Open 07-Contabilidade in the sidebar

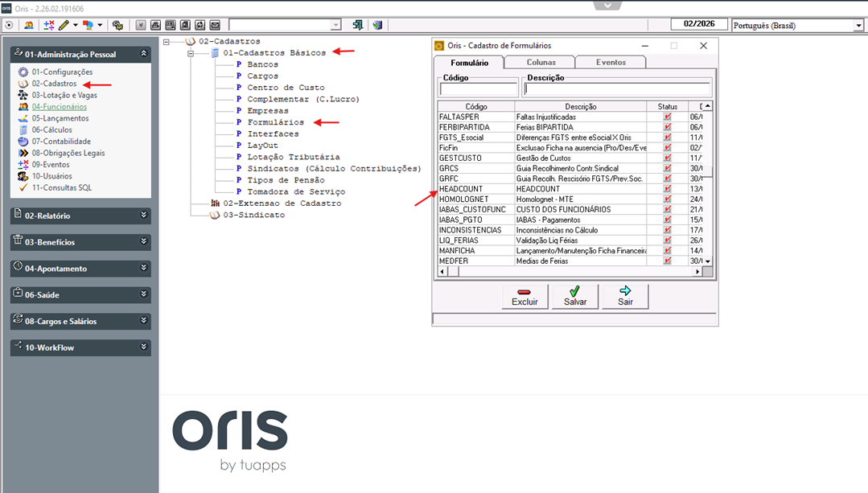point(61,142)
